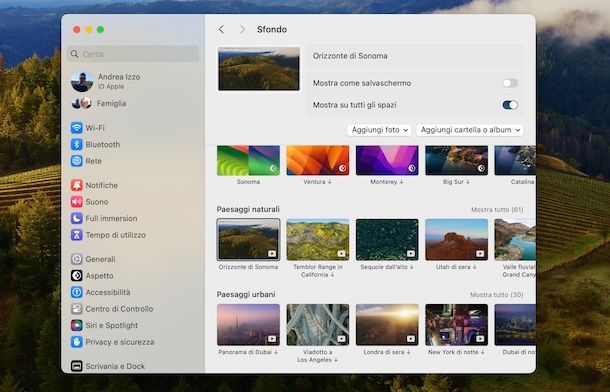Enable Mostra come salvaschermo switch
610x392 pixels.
(510, 83)
